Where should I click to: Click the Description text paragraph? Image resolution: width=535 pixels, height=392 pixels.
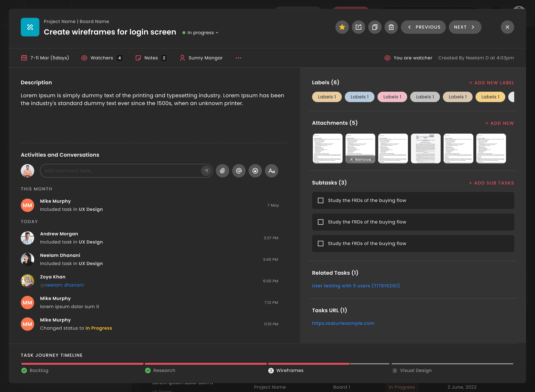(x=152, y=99)
